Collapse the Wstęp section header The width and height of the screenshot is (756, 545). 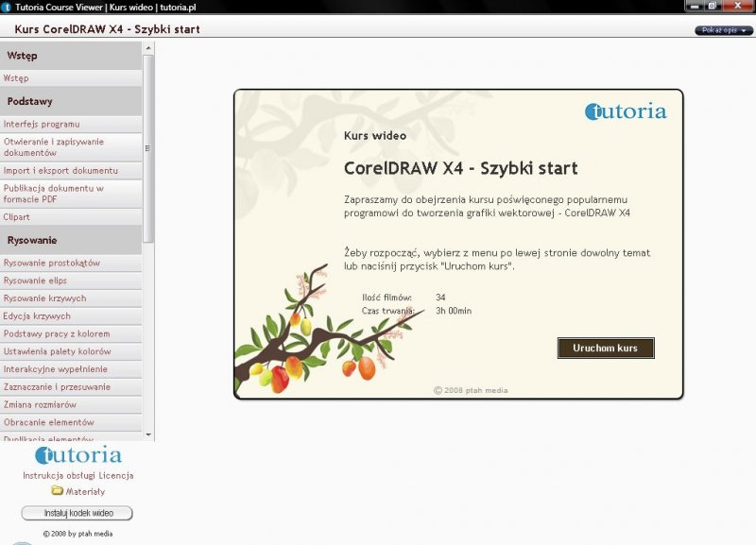(x=71, y=56)
